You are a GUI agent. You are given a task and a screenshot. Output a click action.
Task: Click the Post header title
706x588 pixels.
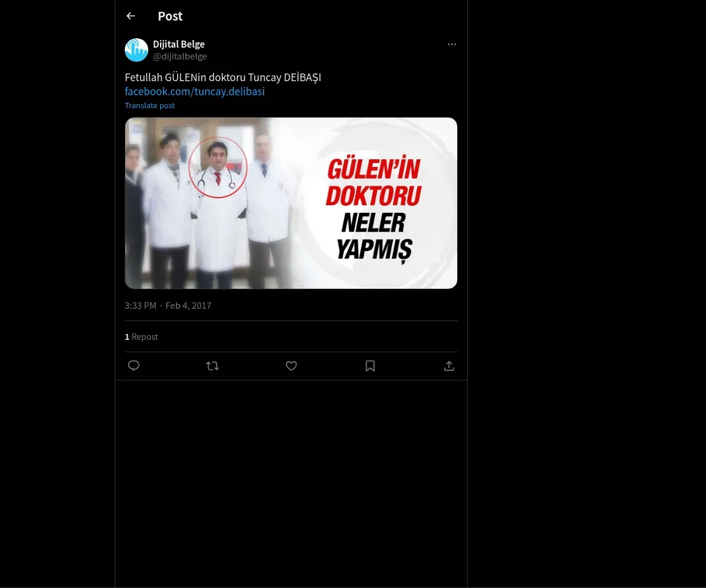170,16
